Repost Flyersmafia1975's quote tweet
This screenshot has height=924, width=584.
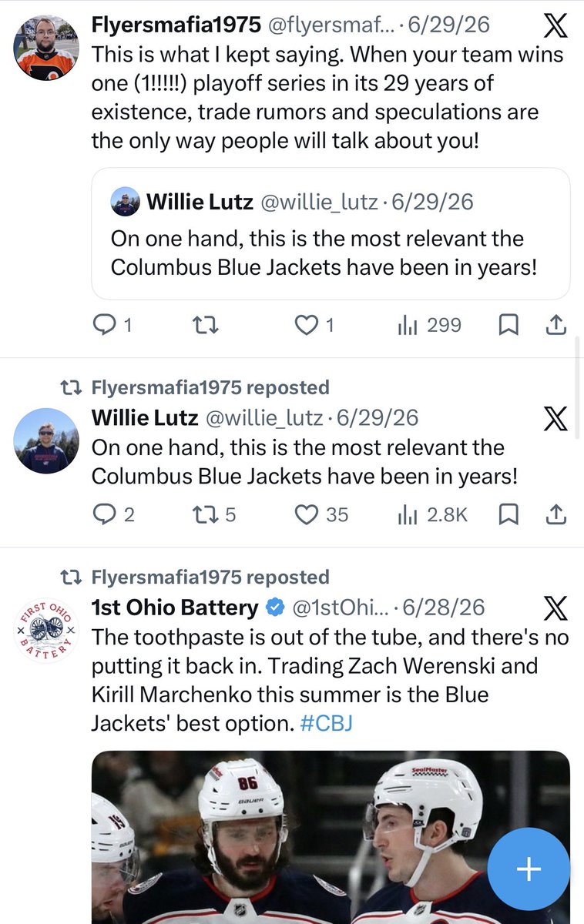pyautogui.click(x=204, y=326)
